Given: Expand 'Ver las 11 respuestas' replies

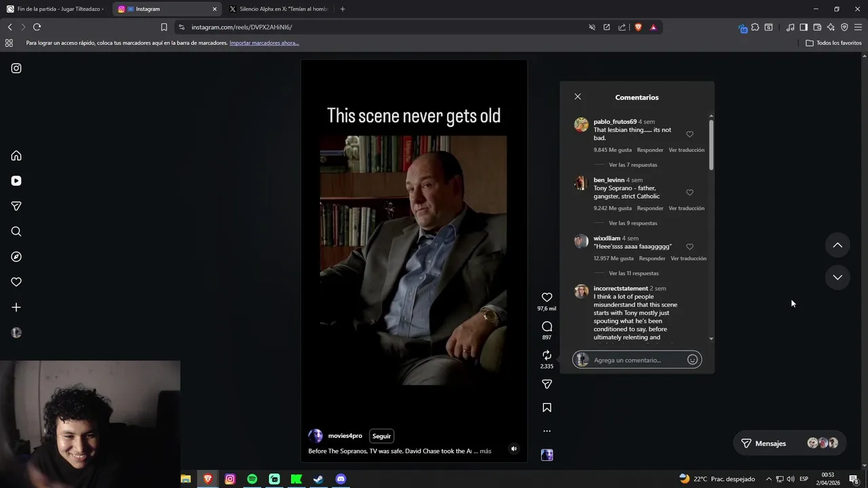Looking at the screenshot, I should (x=633, y=273).
